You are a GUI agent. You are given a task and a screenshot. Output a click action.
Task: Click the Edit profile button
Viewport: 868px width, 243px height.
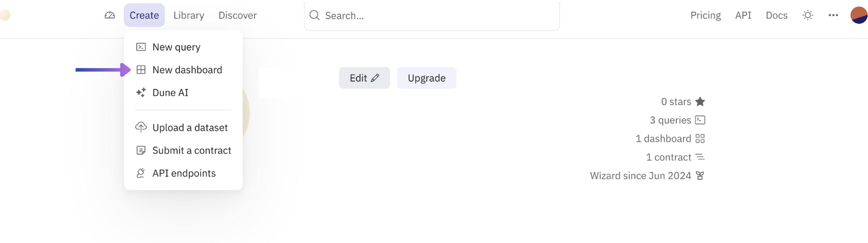tap(364, 78)
